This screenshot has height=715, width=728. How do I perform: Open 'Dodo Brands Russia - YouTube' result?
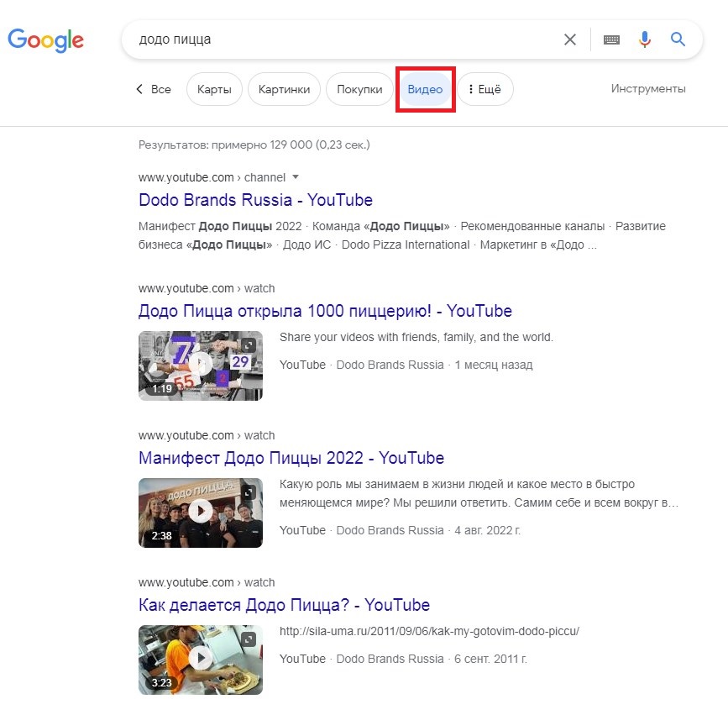[x=255, y=200]
